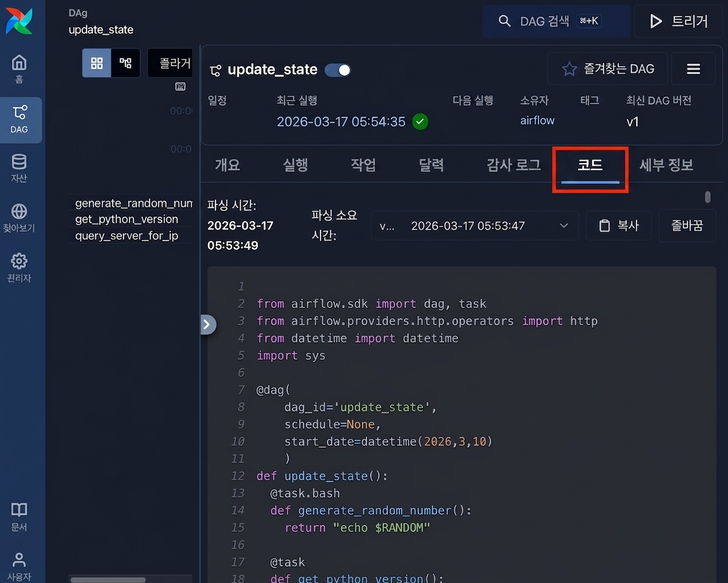Click code line 8 dag_id='update_state'
728x583 pixels.
point(360,407)
